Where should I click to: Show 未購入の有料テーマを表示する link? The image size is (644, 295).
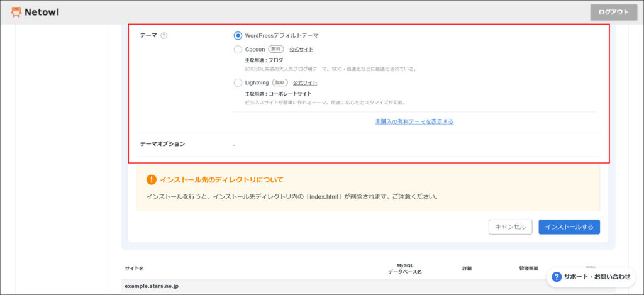414,121
